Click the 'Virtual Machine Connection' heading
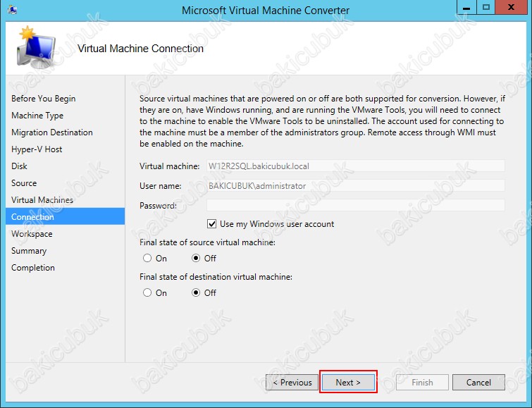Viewport: 532px width, 408px height. click(140, 49)
